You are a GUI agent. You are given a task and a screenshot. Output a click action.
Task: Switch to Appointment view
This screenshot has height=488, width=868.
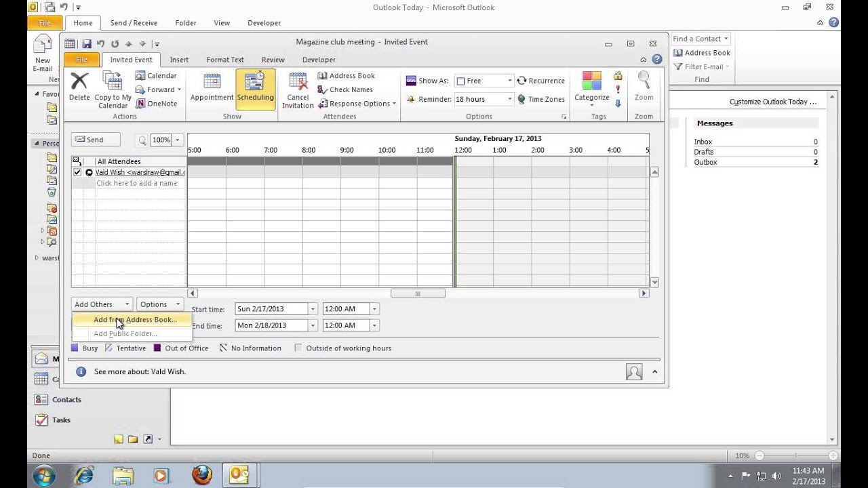212,88
